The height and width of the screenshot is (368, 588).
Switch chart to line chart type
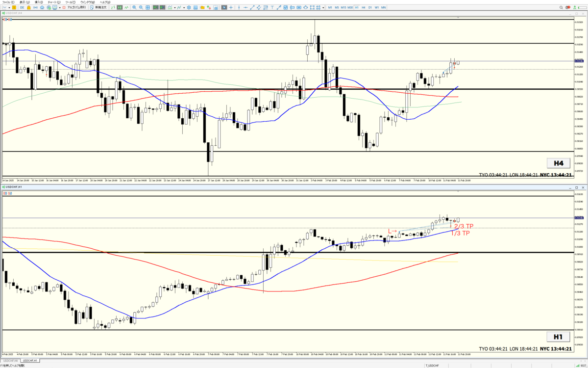tap(126, 7)
